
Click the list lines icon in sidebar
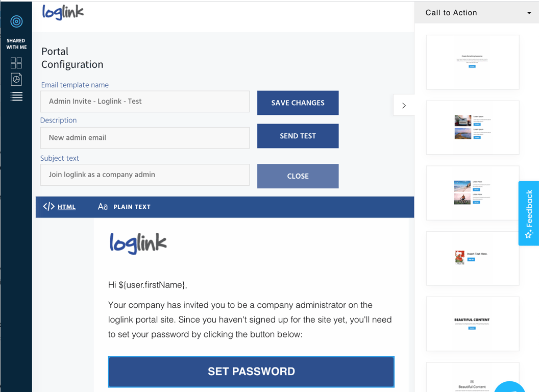(x=16, y=96)
